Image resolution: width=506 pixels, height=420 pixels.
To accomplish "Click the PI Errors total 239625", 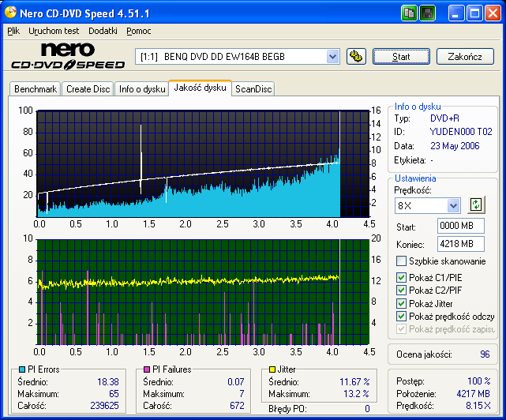I will click(x=104, y=406).
